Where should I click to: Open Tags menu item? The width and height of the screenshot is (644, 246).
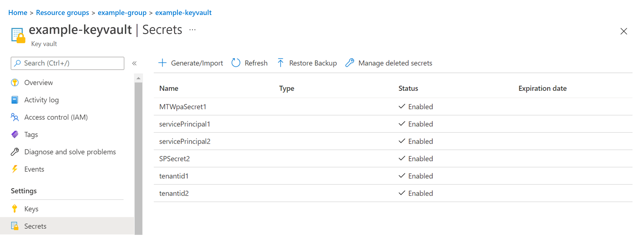click(31, 134)
